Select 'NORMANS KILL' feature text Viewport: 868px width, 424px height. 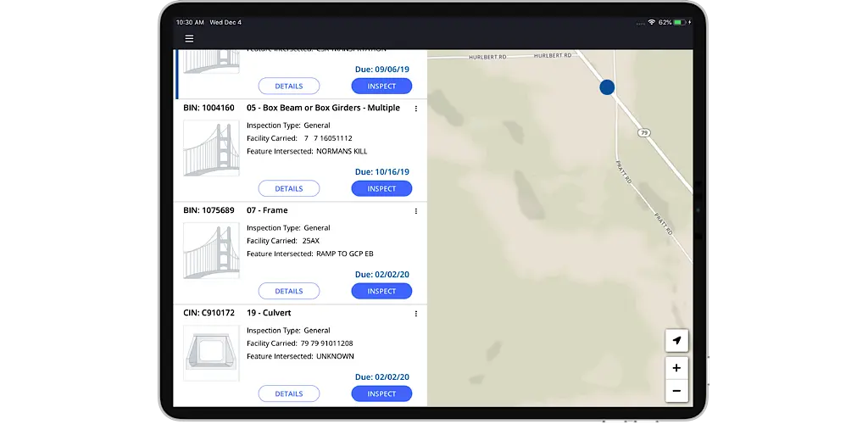[x=342, y=151]
